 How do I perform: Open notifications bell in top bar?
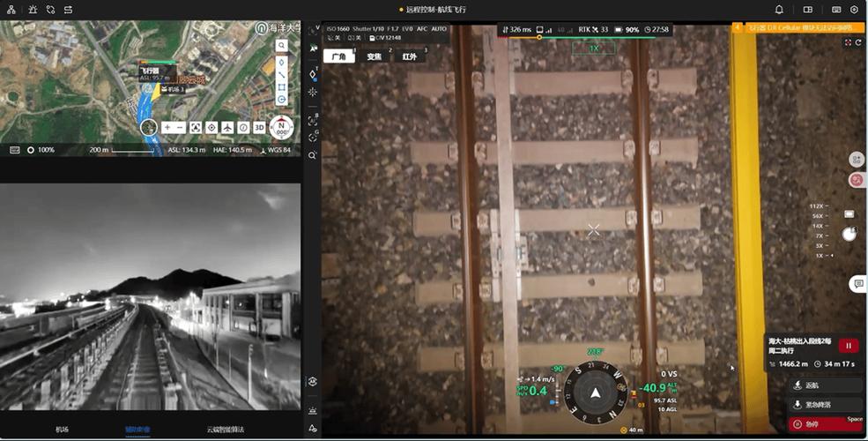[x=779, y=10]
